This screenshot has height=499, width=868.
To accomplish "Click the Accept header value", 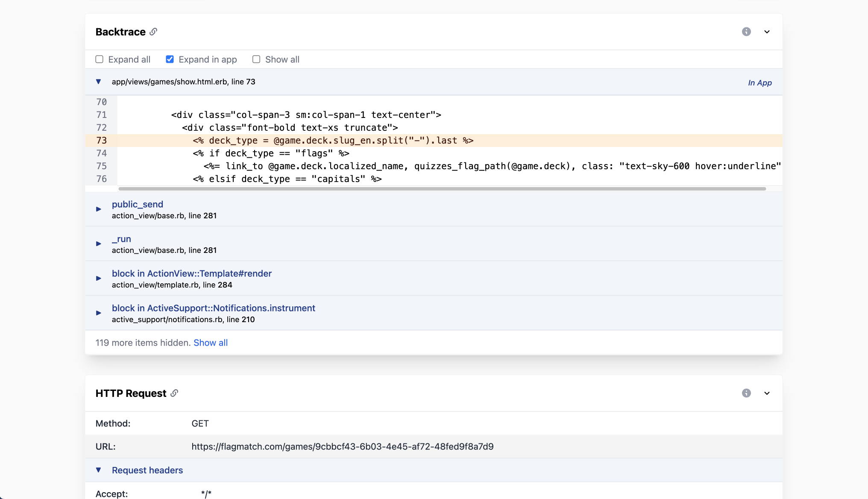I will coord(206,494).
